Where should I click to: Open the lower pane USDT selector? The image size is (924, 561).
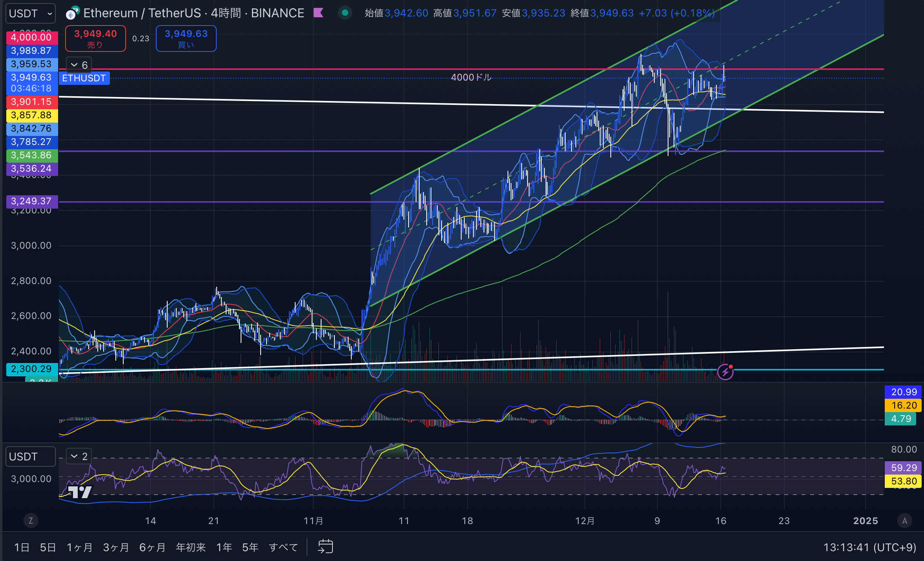(x=31, y=456)
